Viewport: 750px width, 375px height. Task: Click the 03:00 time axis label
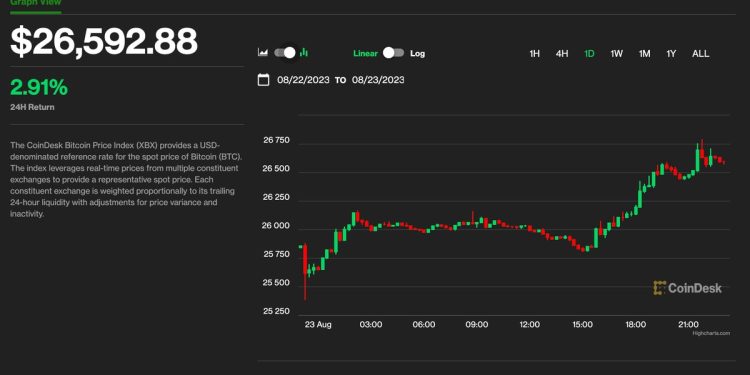[371, 324]
